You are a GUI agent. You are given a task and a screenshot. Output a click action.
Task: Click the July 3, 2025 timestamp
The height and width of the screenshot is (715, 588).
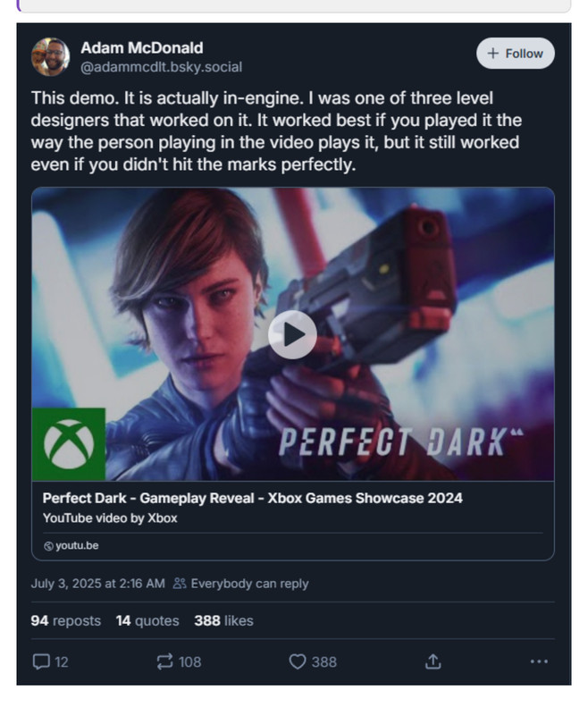click(x=97, y=584)
